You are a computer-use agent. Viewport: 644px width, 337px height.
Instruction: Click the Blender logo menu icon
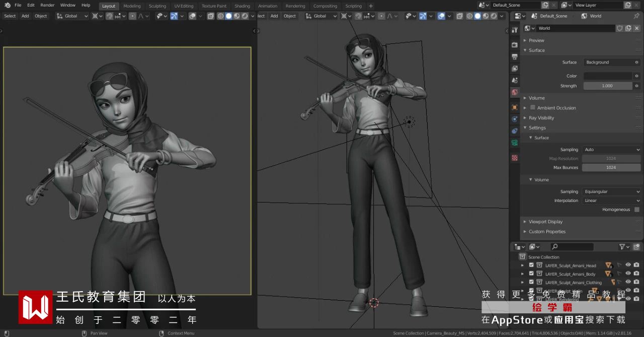(7, 5)
